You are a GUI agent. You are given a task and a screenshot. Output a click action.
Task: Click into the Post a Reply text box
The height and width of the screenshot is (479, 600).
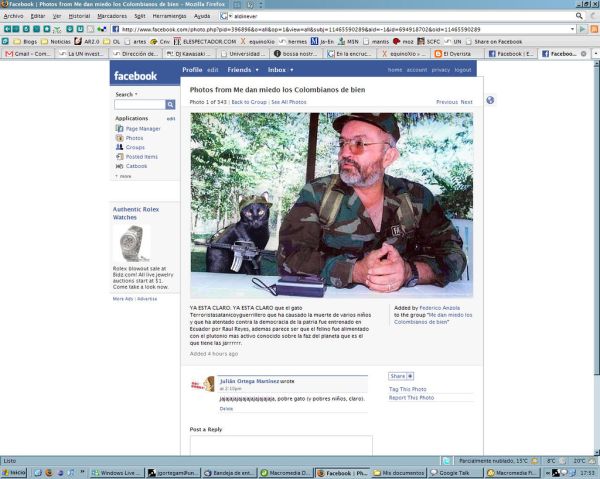point(281,445)
